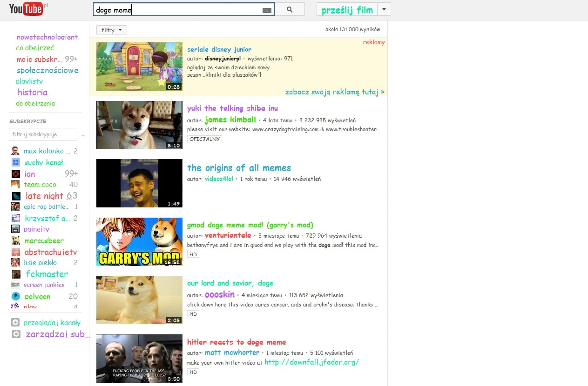588x386 pixels.
Task: Click the polygon channel avatar
Action: pyautogui.click(x=14, y=296)
